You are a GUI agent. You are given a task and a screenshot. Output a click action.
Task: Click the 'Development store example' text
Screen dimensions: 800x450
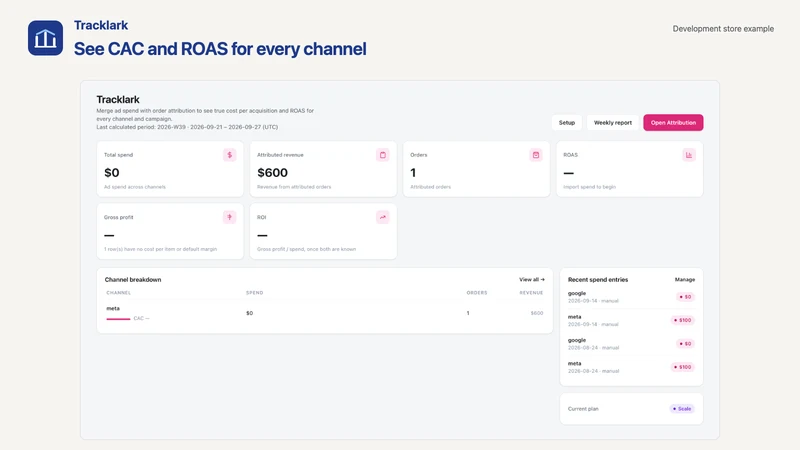pyautogui.click(x=723, y=29)
